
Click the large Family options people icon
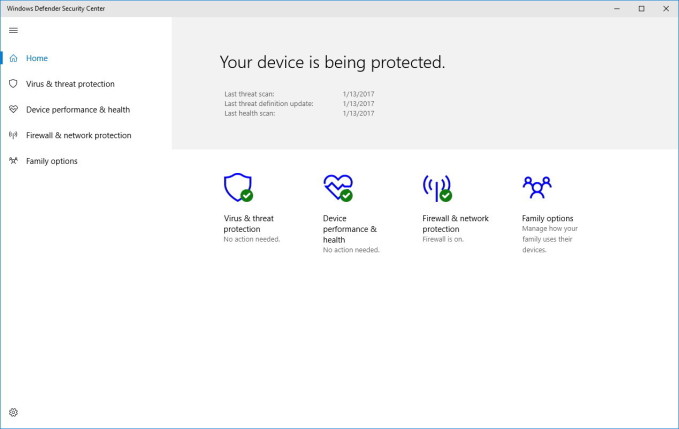[x=537, y=187]
